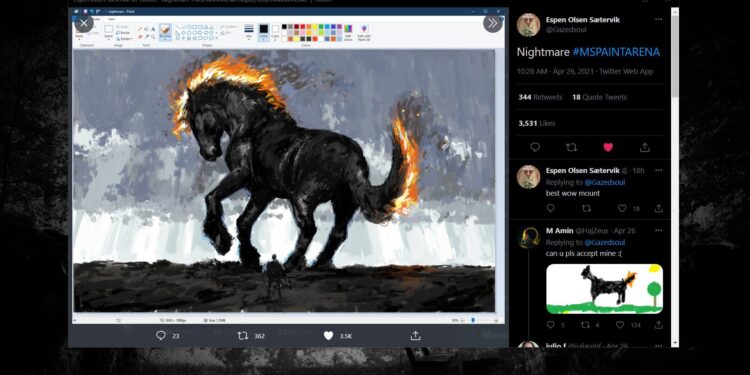Open @Gazedsoul link in 'best wow mount' reply
The width and height of the screenshot is (750, 375).
tap(605, 182)
